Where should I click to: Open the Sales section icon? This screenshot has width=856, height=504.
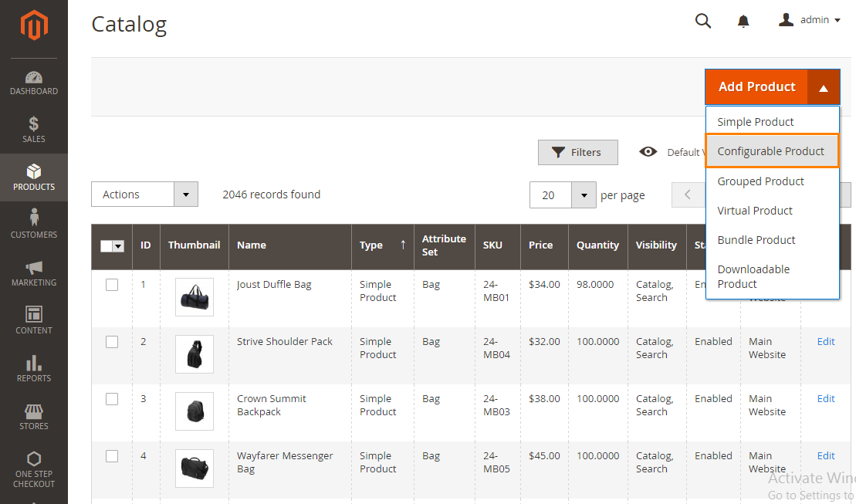tap(34, 123)
